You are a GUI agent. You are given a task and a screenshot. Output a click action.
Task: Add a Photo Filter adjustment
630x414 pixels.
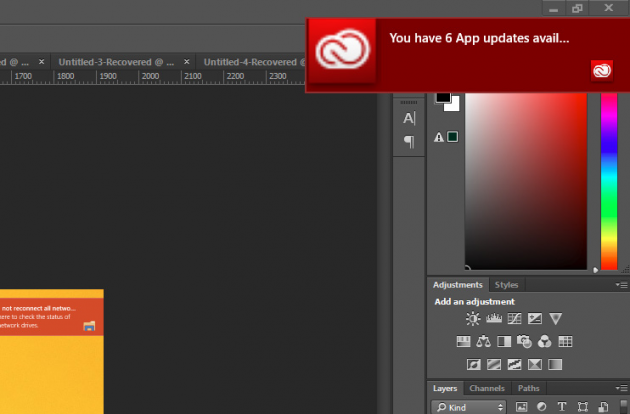point(525,342)
